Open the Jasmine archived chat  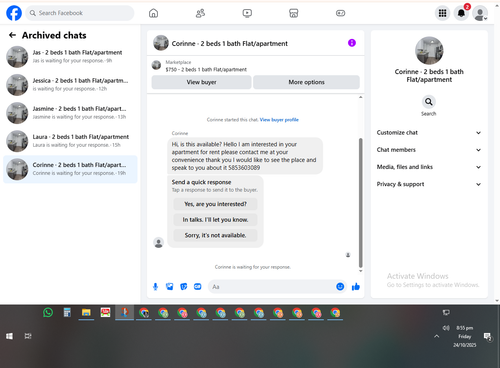coord(70,113)
